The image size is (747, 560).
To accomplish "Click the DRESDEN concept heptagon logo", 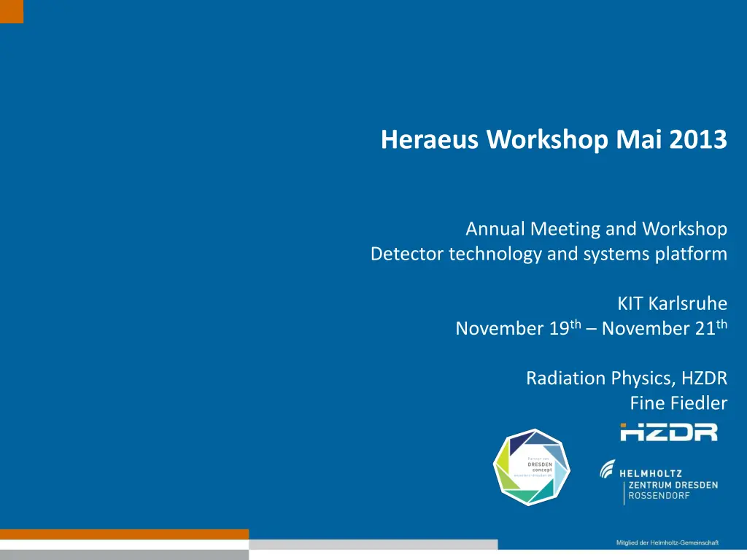I will coord(530,467).
